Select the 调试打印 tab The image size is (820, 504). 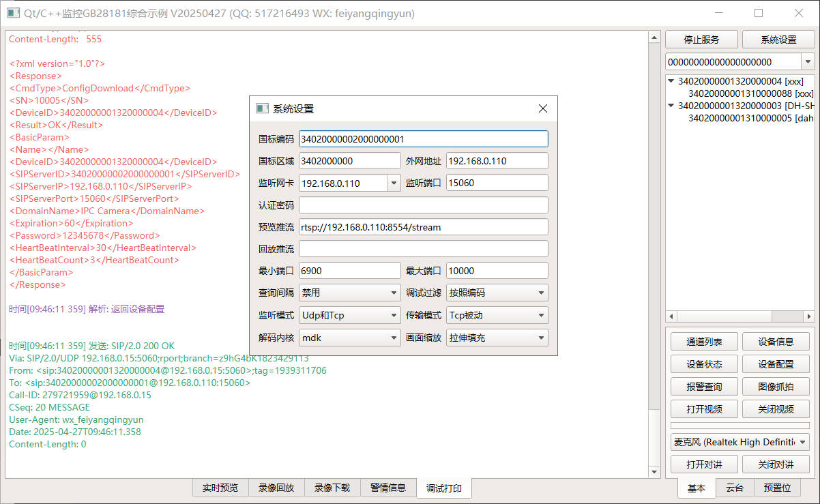(444, 488)
